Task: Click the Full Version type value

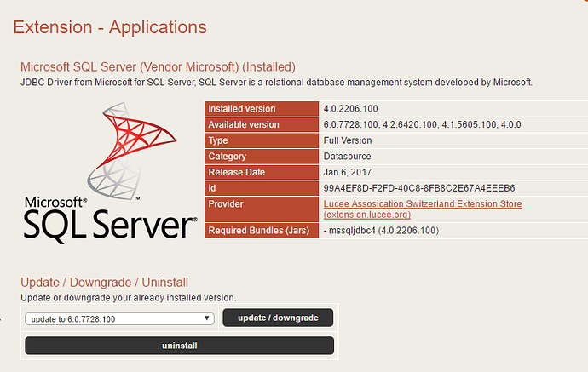Action: (348, 140)
